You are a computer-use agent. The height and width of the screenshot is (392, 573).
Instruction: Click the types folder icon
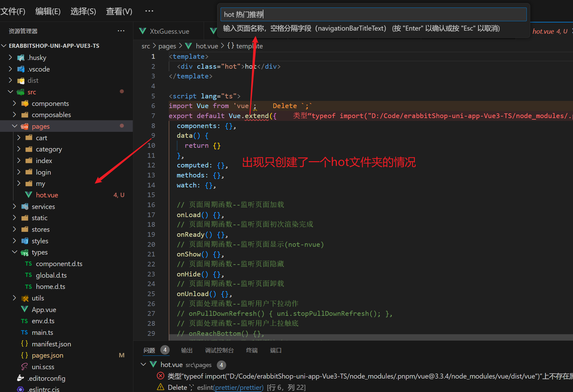[25, 252]
